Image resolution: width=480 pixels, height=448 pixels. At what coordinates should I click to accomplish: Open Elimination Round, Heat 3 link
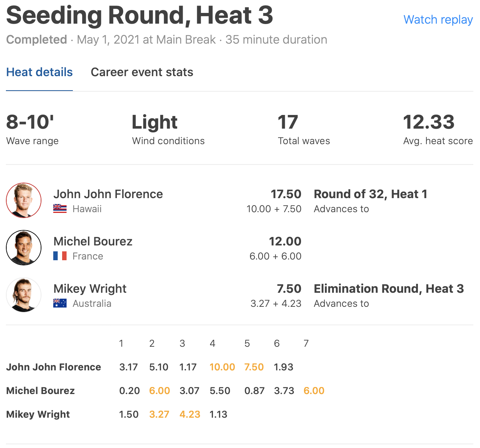pyautogui.click(x=389, y=289)
